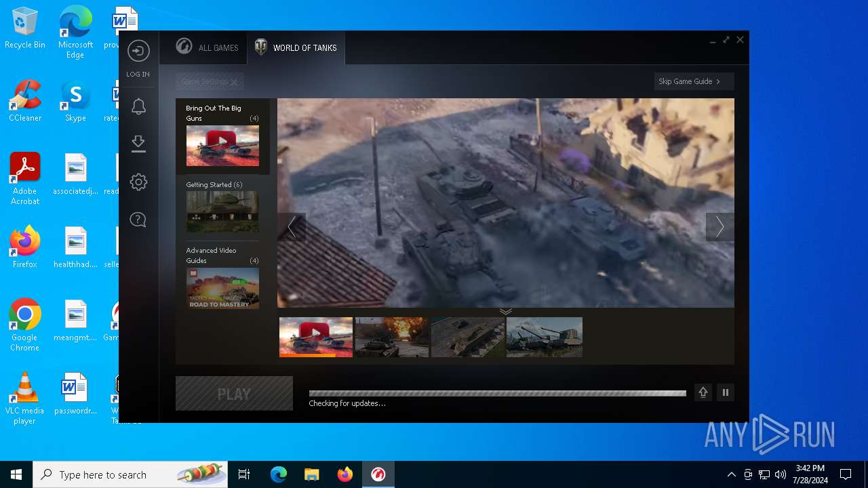The width and height of the screenshot is (868, 488).
Task: Open network icon in system tray
Action: click(764, 474)
